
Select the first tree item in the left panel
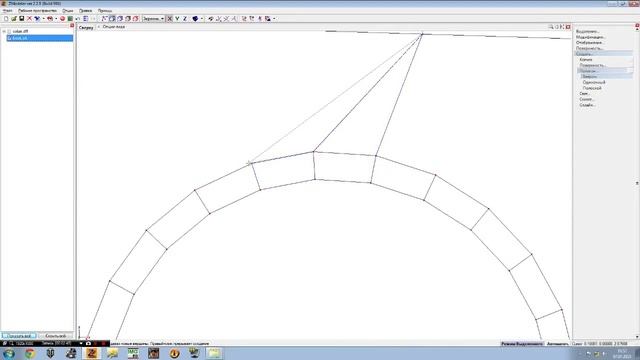coord(20,31)
